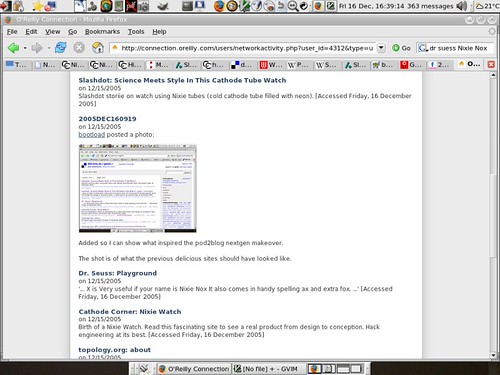Open the Tools menu
The image size is (500, 375).
click(x=136, y=32)
